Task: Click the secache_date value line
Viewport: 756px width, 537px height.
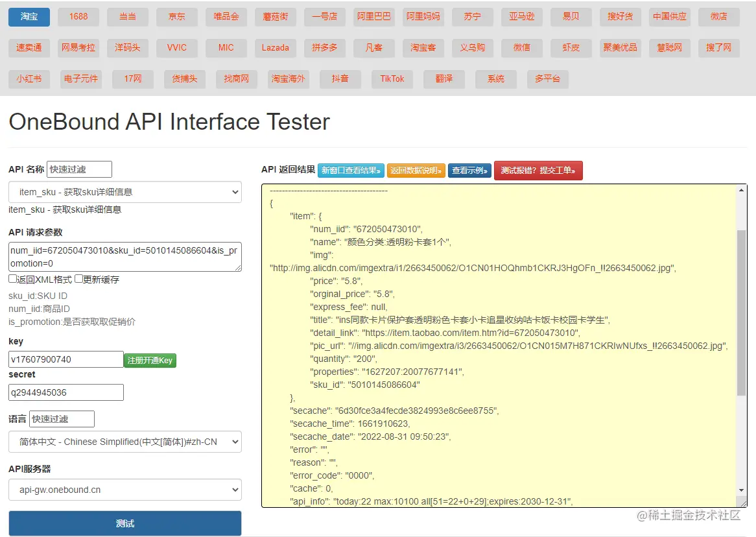Action: (370, 436)
